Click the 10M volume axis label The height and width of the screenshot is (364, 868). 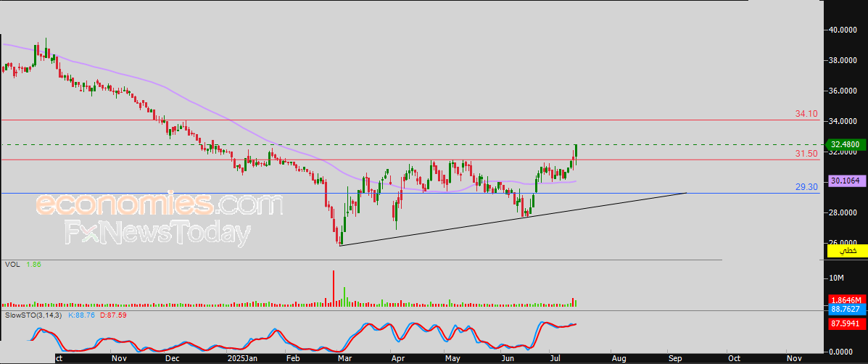coord(836,277)
